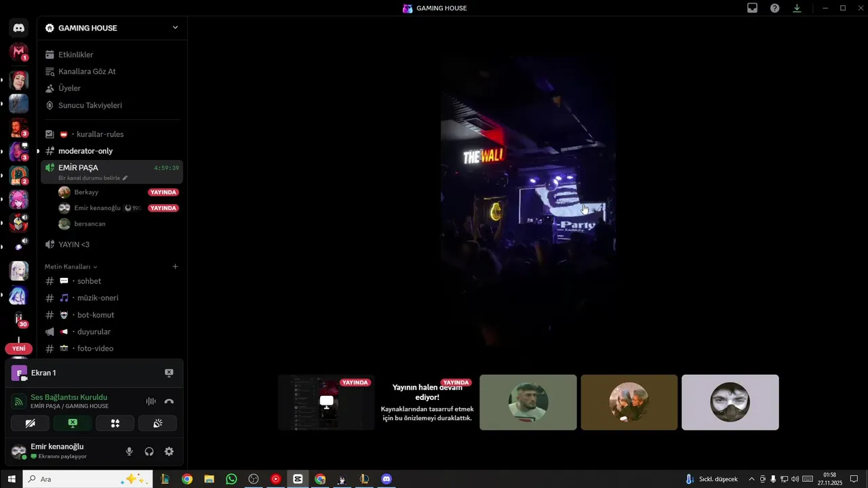Open the Help question mark icon

(774, 8)
